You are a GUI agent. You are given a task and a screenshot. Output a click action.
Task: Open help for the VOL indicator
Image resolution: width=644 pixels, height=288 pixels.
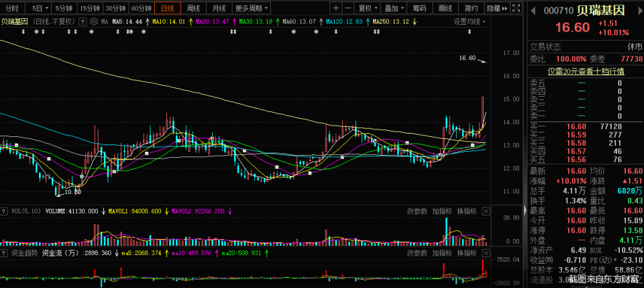4,211
